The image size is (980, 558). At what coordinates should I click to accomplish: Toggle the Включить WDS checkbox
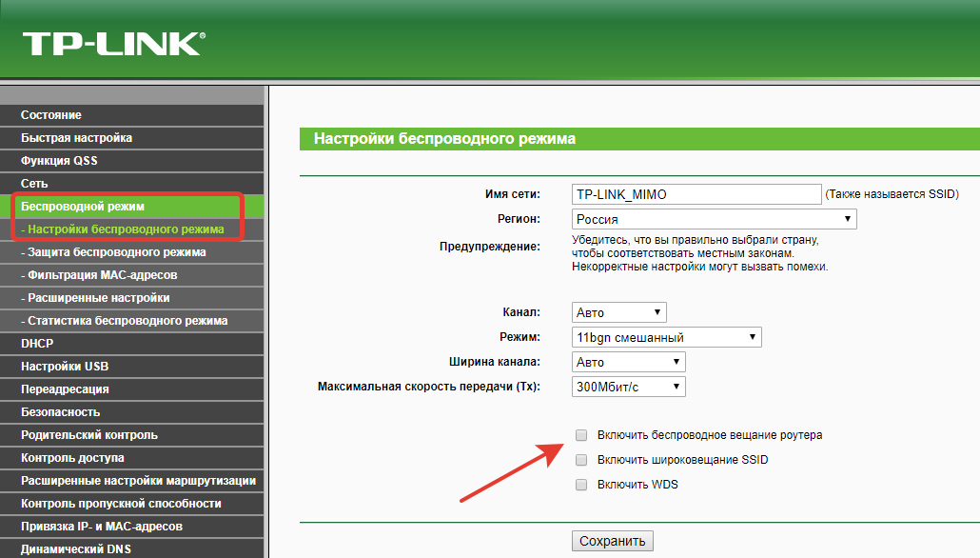tap(581, 485)
